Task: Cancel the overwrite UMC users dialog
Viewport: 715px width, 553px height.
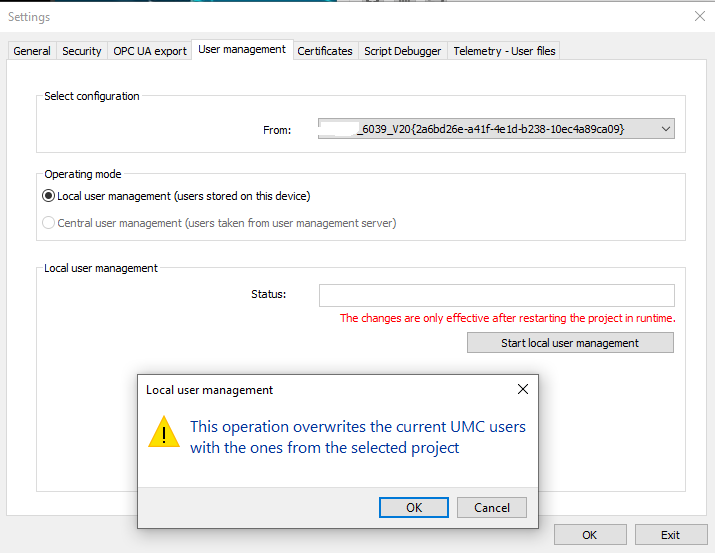Action: pos(491,508)
